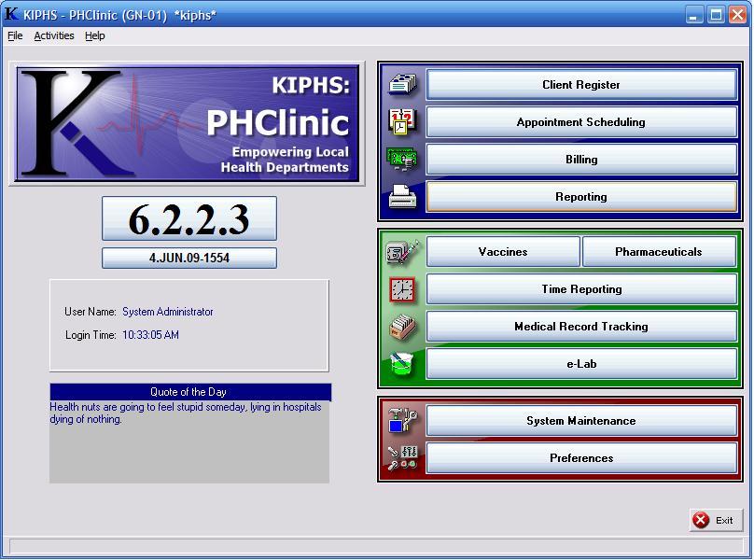The height and width of the screenshot is (560, 754).
Task: Click the 6.2.2.3 version button
Action: tap(189, 218)
